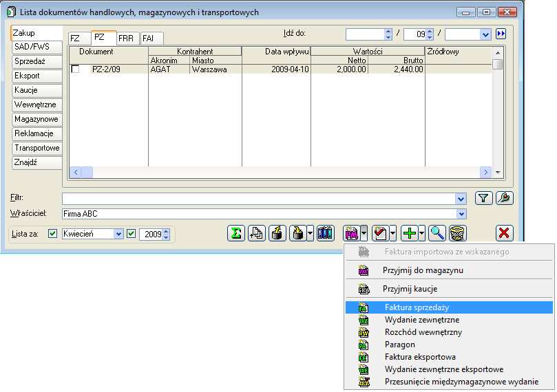
Task: Click the 09 field spinner arrows
Action: pos(430,34)
